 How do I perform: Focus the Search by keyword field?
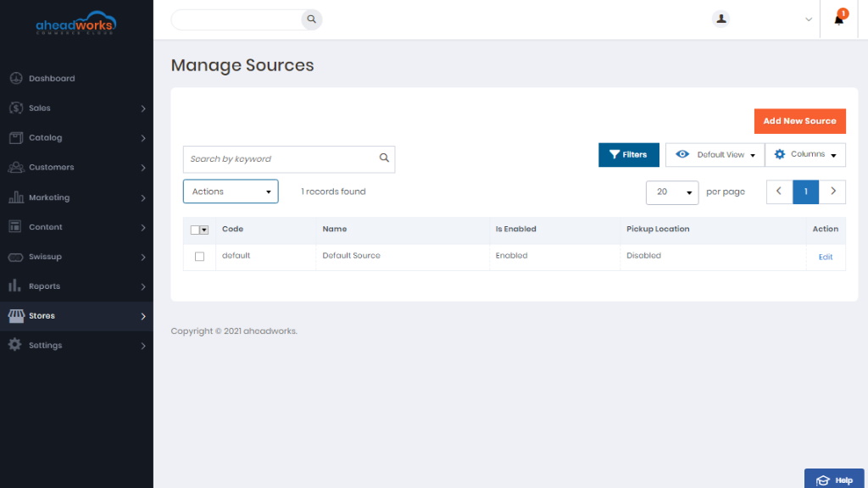[x=289, y=159]
